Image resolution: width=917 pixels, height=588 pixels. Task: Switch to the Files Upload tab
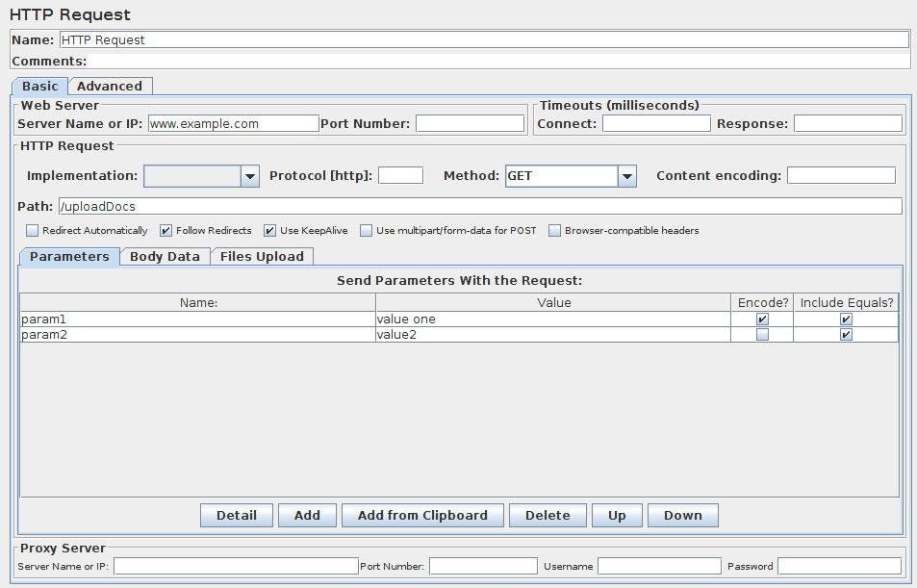262,256
